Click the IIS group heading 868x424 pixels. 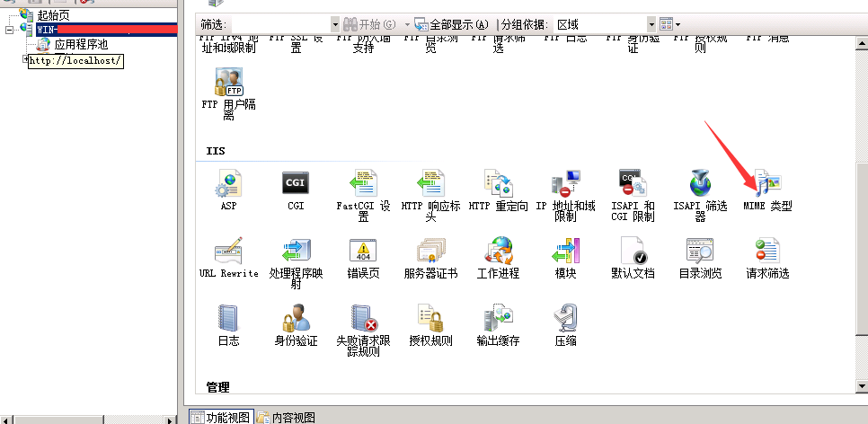click(x=216, y=151)
